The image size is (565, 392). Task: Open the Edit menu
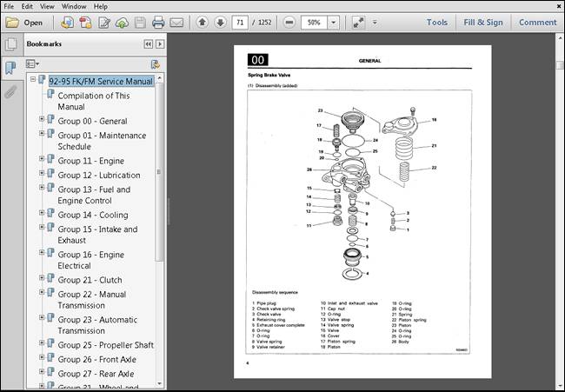[x=27, y=6]
